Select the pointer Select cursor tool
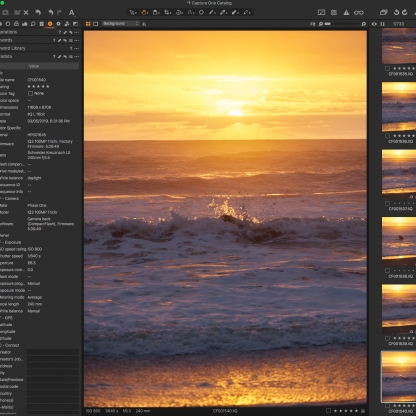The image size is (416, 416). click(133, 13)
